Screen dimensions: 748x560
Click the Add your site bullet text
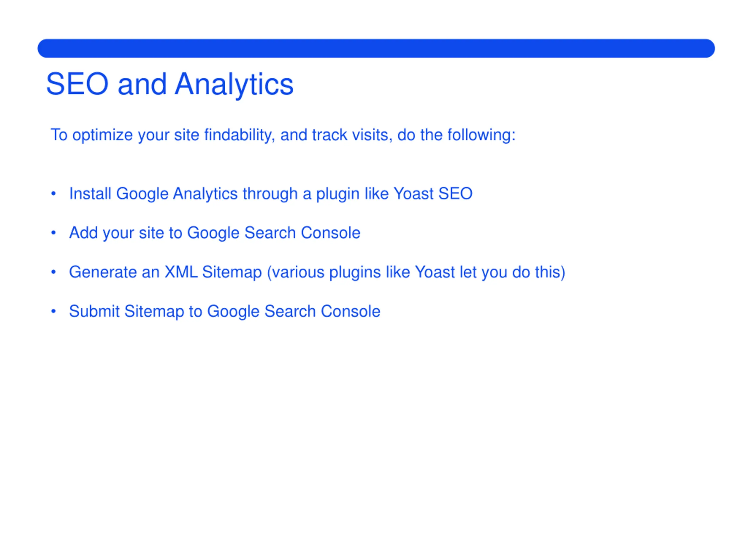pyautogui.click(x=215, y=233)
